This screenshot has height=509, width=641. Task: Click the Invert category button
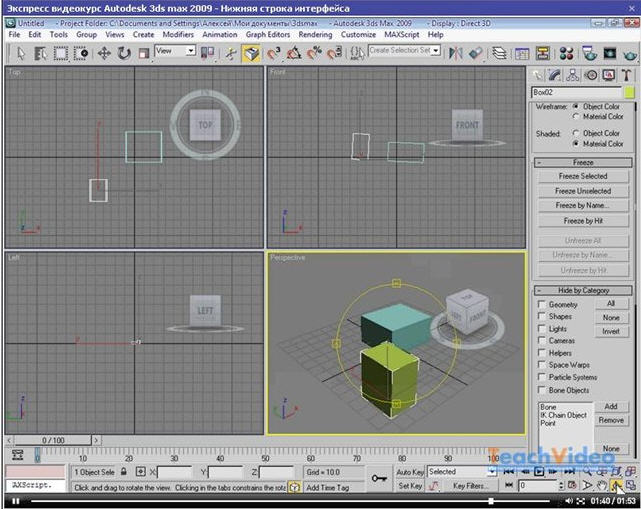611,331
